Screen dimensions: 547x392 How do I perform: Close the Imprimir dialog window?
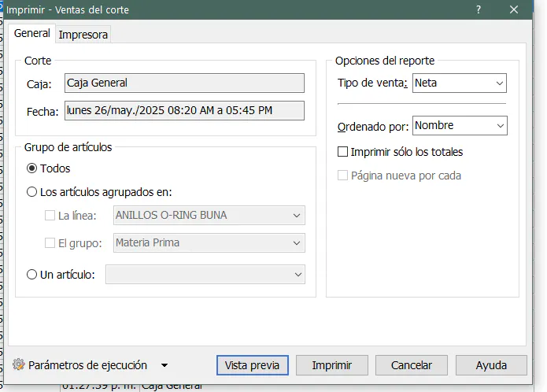(x=514, y=10)
